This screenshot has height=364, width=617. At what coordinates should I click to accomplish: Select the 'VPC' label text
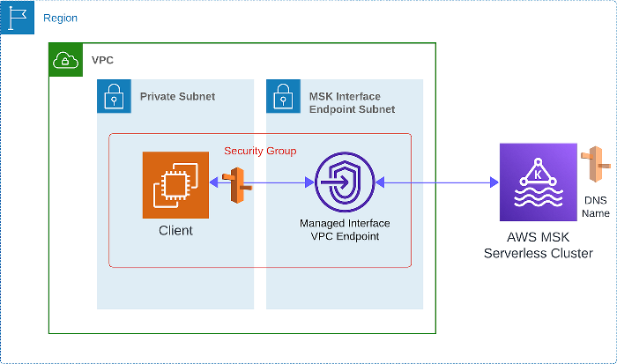(102, 60)
